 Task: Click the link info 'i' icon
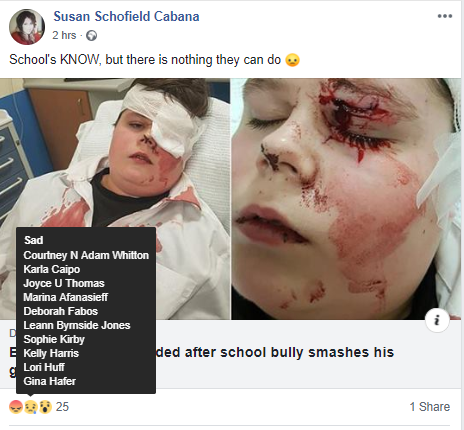[x=437, y=320]
